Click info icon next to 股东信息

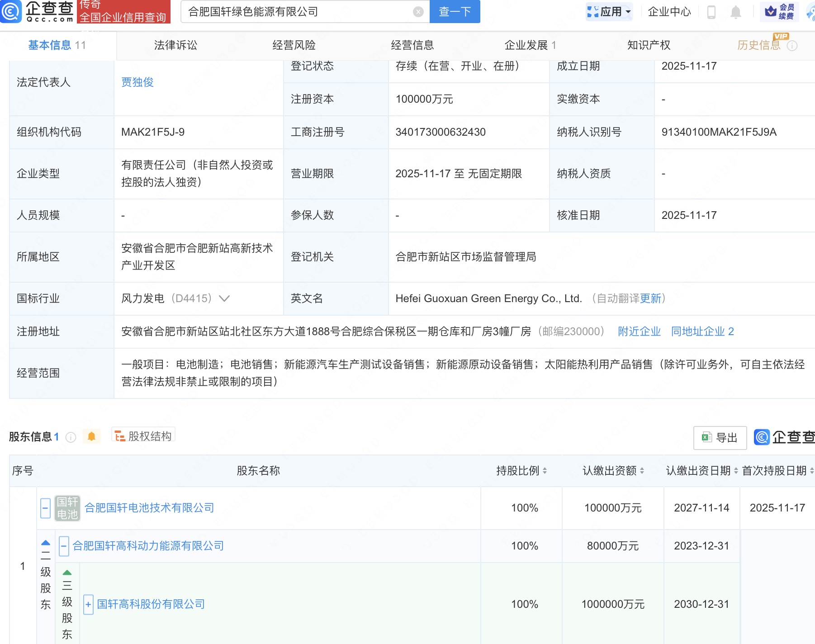(71, 437)
